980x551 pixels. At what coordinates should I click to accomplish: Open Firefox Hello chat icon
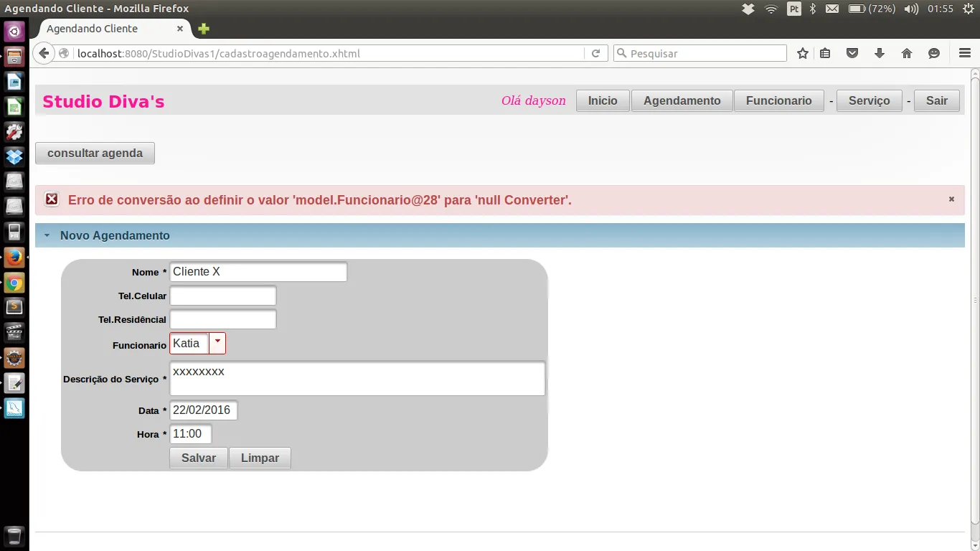[x=933, y=53]
